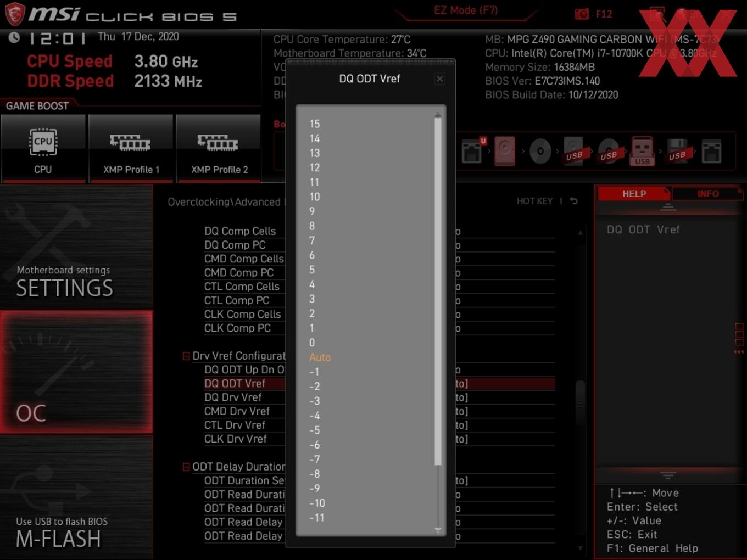This screenshot has height=560, width=747.
Task: Select value 13 in the list
Action: pyautogui.click(x=314, y=153)
